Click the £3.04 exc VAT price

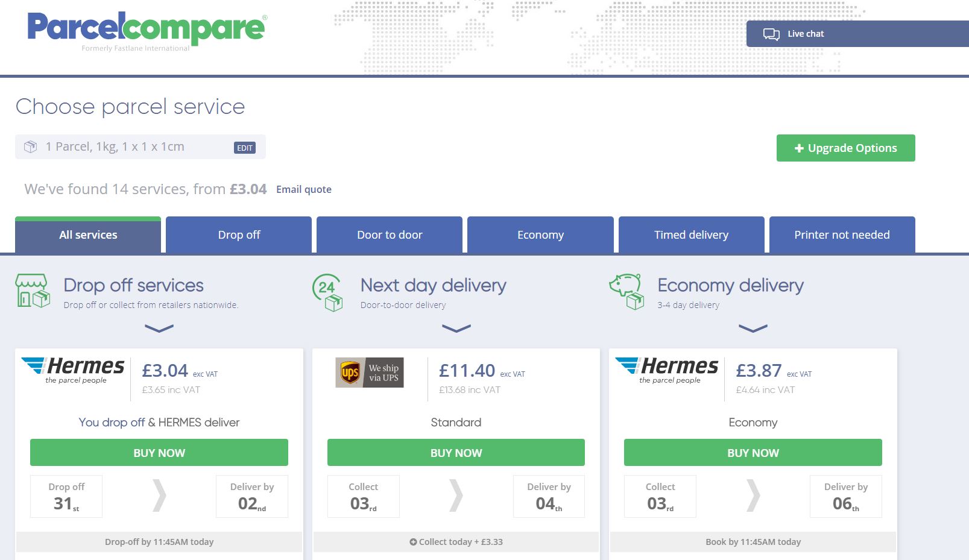(180, 371)
